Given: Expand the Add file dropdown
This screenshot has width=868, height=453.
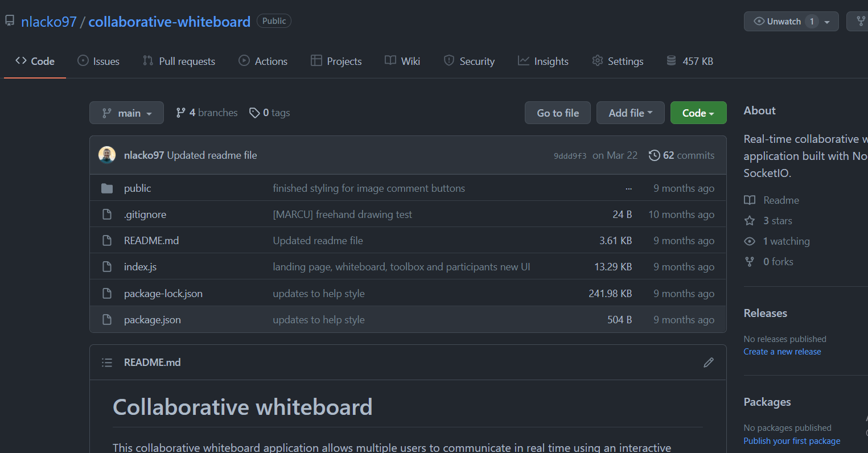Looking at the screenshot, I should click(x=630, y=113).
